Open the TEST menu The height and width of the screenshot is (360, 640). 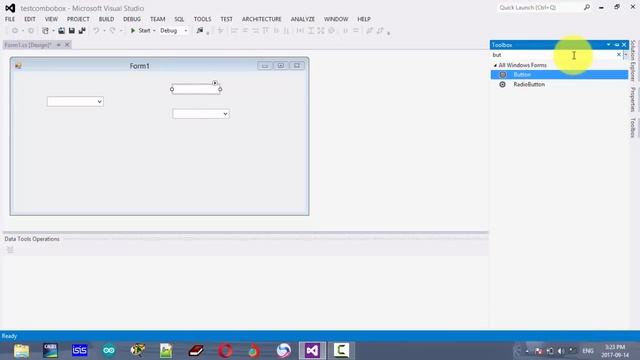[227, 19]
